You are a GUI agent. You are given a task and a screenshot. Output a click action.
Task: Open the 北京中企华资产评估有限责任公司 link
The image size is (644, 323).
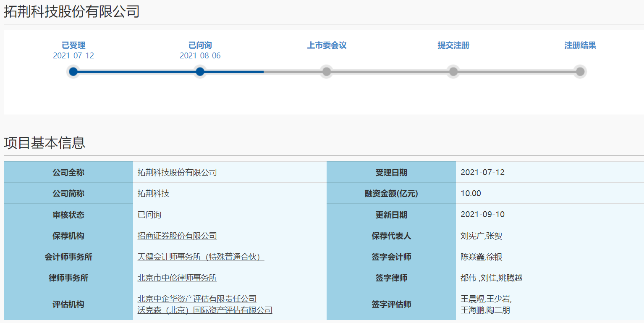pyautogui.click(x=197, y=299)
